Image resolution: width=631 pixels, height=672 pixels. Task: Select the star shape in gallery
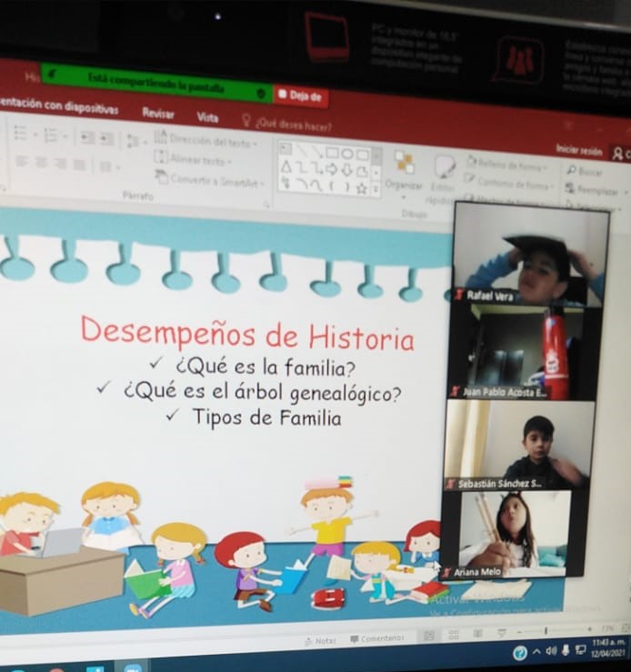pyautogui.click(x=362, y=187)
